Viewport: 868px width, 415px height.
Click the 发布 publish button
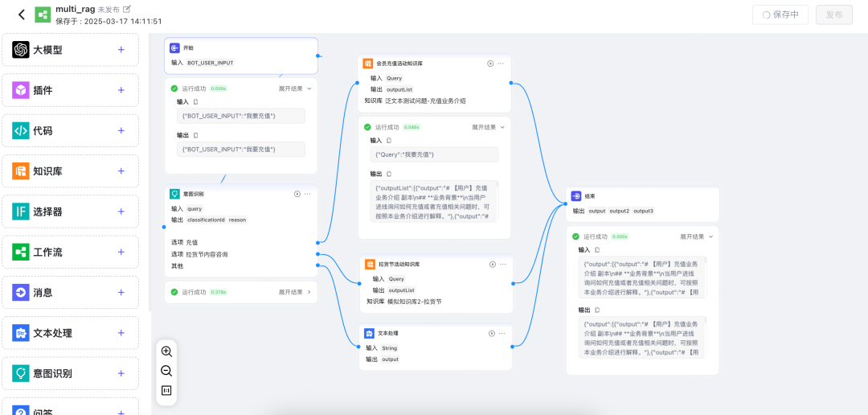pyautogui.click(x=834, y=15)
